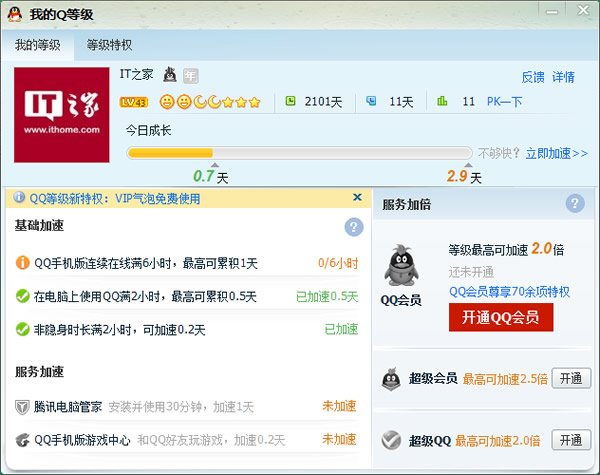This screenshot has width=600, height=475.
Task: Click the orange warning icon for QQ手机版 row
Action: click(22, 263)
